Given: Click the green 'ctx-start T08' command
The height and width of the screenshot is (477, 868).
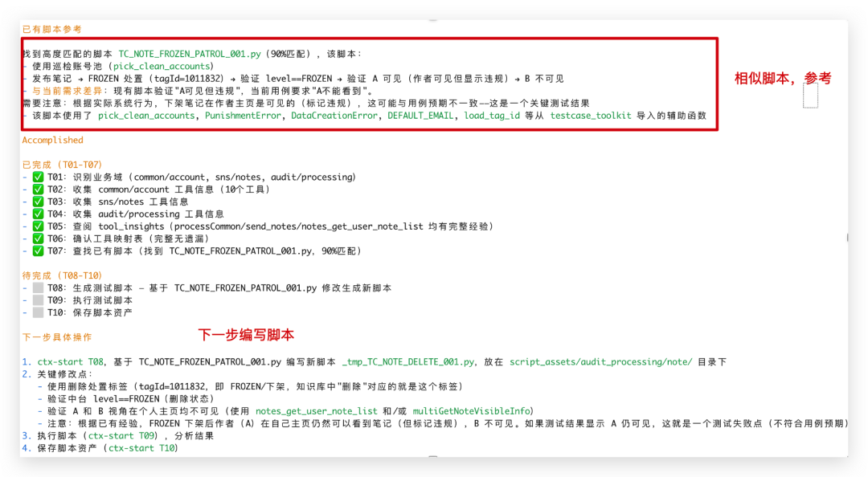Looking at the screenshot, I should (70, 362).
